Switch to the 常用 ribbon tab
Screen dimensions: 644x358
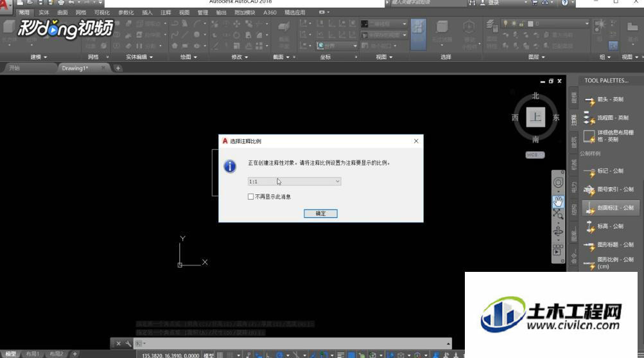pos(24,13)
